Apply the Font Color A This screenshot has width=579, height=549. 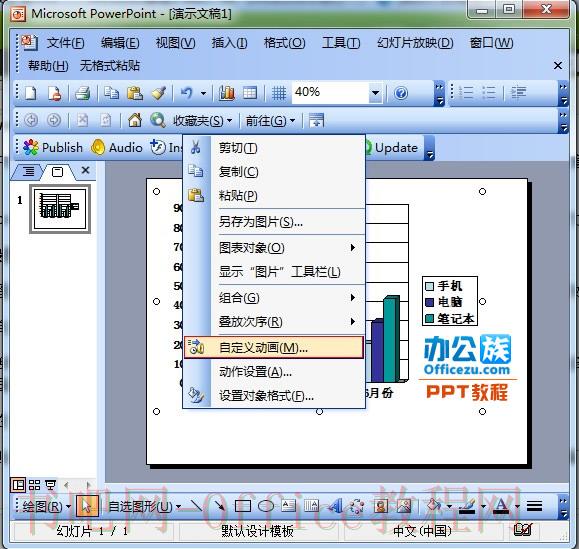click(501, 506)
